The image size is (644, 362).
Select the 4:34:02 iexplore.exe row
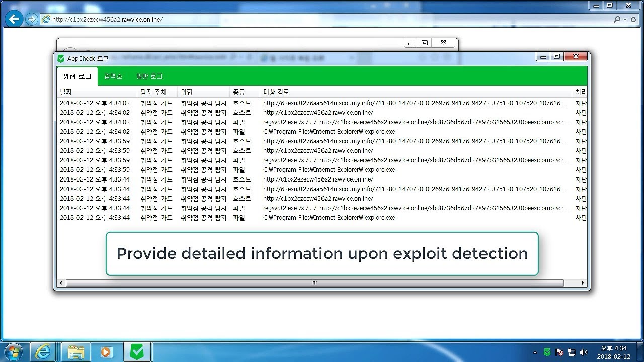(x=322, y=132)
